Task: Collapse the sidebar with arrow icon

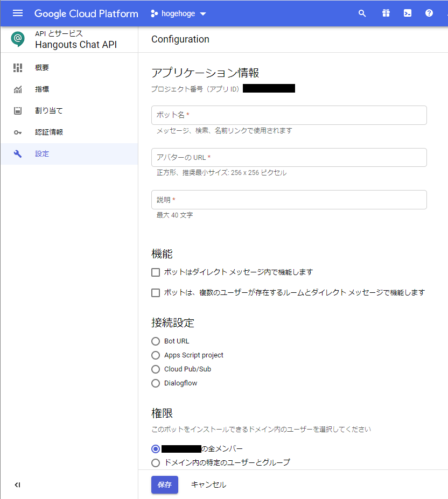Action: 18,484
